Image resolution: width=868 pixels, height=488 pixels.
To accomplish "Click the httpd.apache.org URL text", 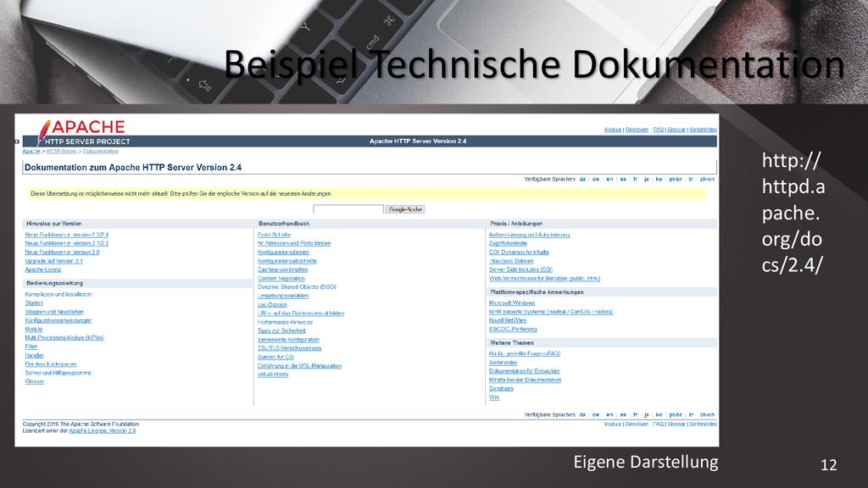I will (793, 213).
